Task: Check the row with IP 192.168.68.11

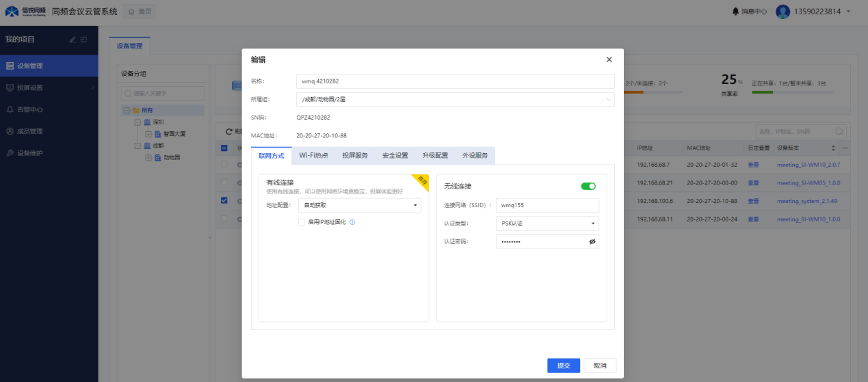Action: coord(224,219)
